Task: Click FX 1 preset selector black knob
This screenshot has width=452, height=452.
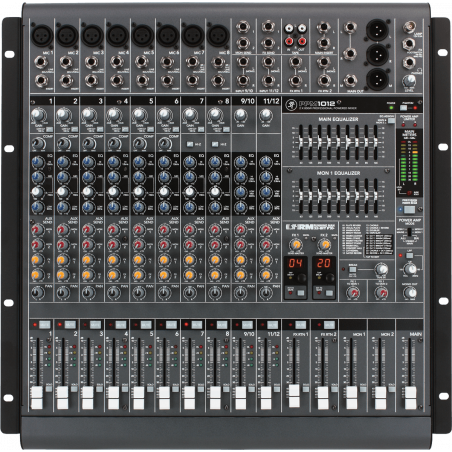Action: (x=302, y=277)
